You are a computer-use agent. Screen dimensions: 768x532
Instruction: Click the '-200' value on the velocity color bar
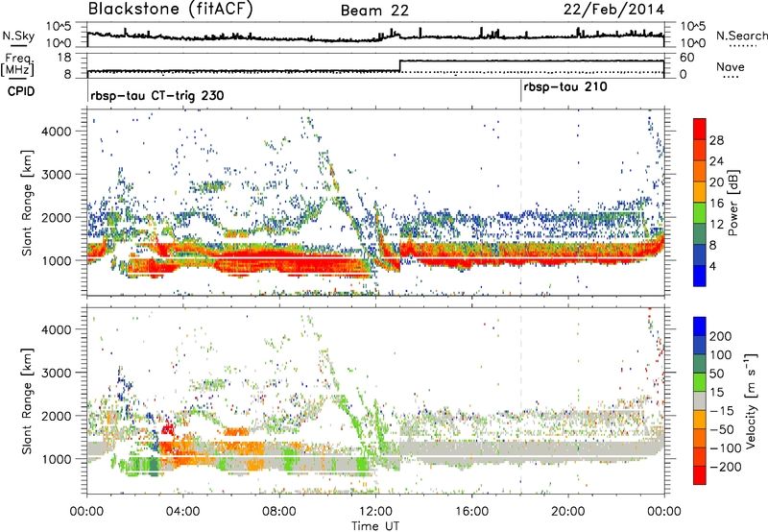(x=724, y=467)
